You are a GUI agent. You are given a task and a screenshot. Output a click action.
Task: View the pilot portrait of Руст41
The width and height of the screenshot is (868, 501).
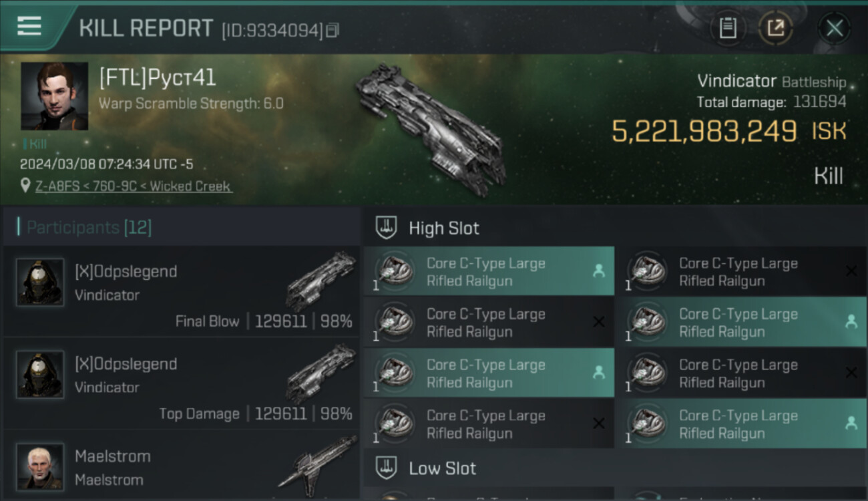[x=54, y=96]
